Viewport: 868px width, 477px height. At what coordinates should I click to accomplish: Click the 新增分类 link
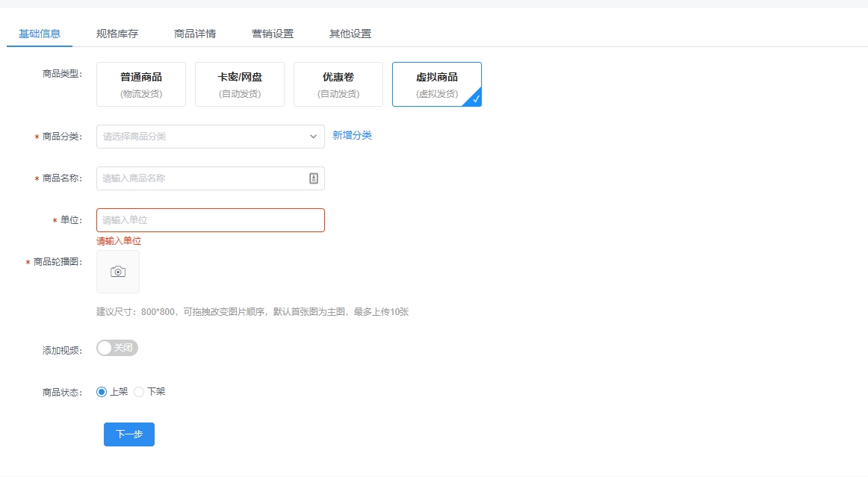pos(352,135)
